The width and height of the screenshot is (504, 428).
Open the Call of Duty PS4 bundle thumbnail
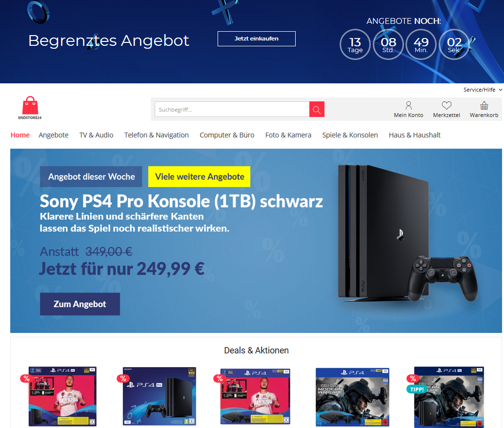coord(352,397)
